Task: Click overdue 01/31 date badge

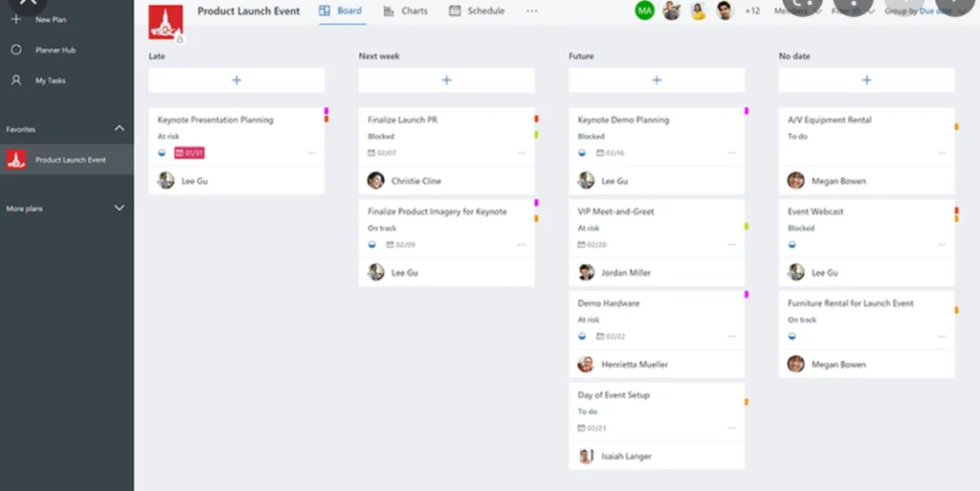Action: (x=189, y=153)
